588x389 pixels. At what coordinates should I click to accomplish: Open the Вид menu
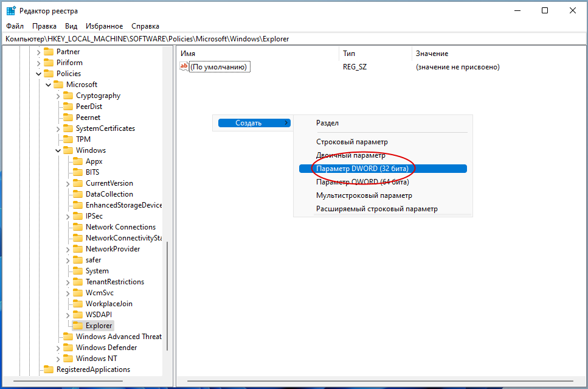click(71, 26)
